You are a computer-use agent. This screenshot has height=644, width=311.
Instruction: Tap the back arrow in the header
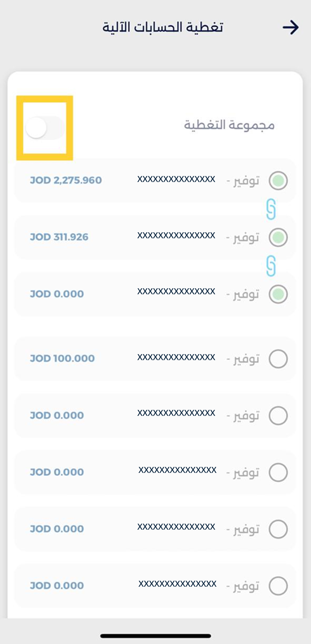(291, 27)
